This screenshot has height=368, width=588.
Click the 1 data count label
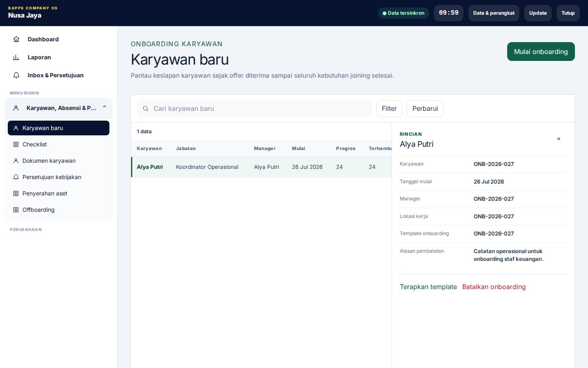[x=144, y=132]
